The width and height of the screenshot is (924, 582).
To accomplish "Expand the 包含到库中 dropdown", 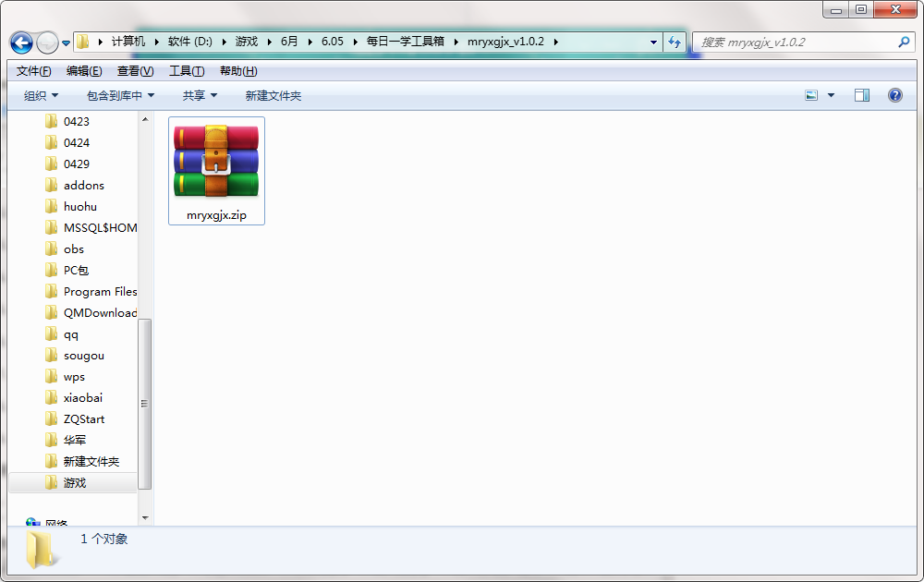I will (120, 95).
